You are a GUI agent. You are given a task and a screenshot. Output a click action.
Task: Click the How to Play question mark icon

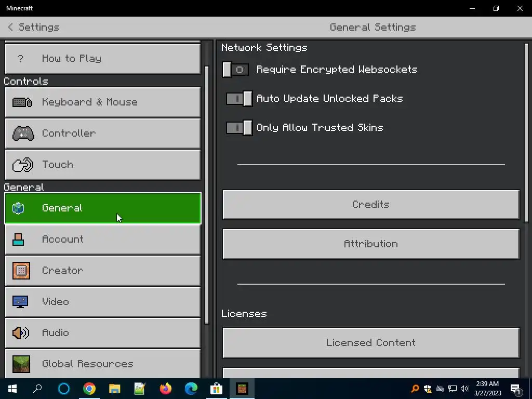click(x=20, y=59)
